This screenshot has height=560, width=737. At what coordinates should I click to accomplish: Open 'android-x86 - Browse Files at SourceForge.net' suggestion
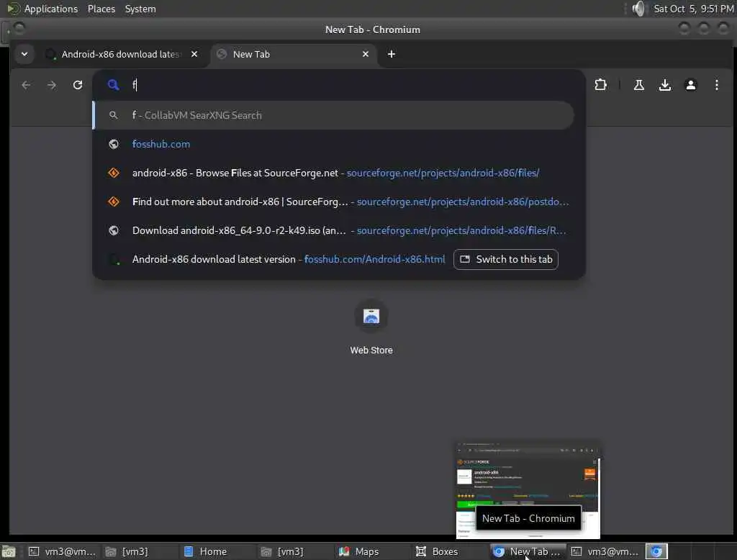point(333,173)
